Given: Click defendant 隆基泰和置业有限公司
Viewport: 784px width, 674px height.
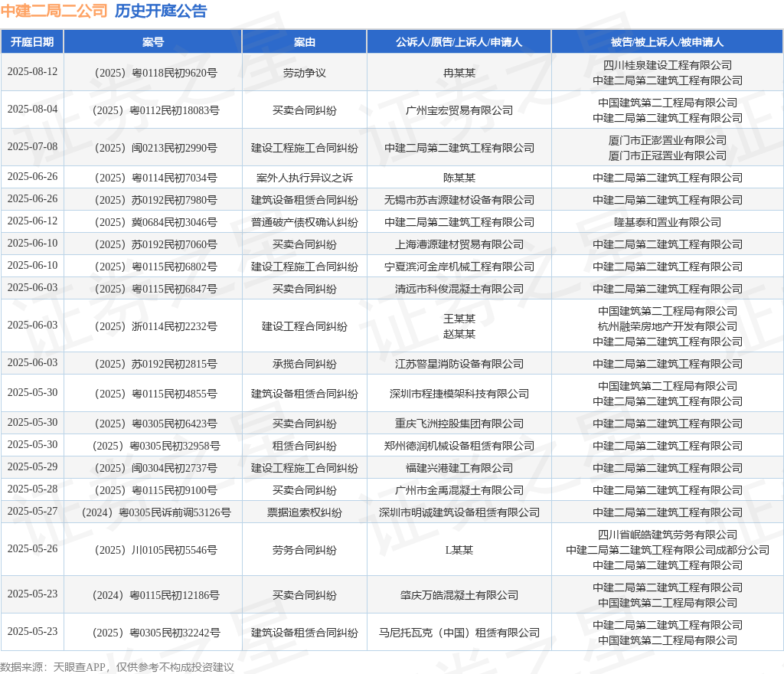Looking at the screenshot, I should [x=668, y=222].
